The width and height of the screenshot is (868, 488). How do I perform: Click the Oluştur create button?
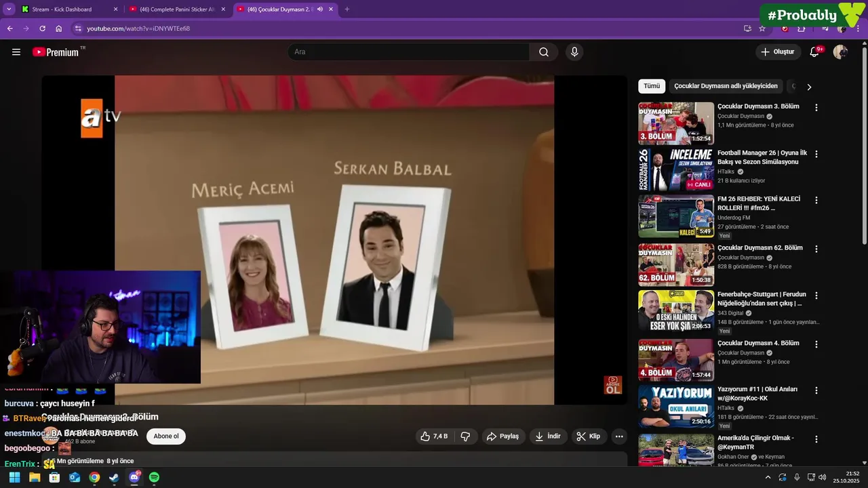point(777,52)
